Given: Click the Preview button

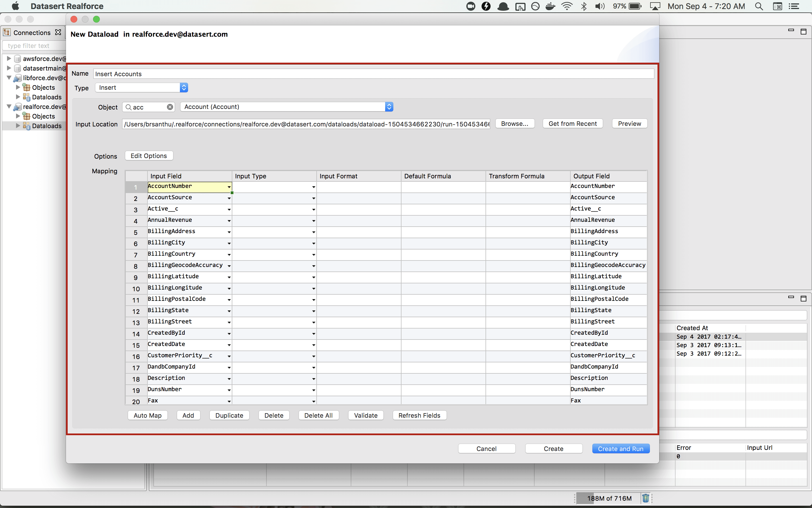Looking at the screenshot, I should tap(630, 124).
